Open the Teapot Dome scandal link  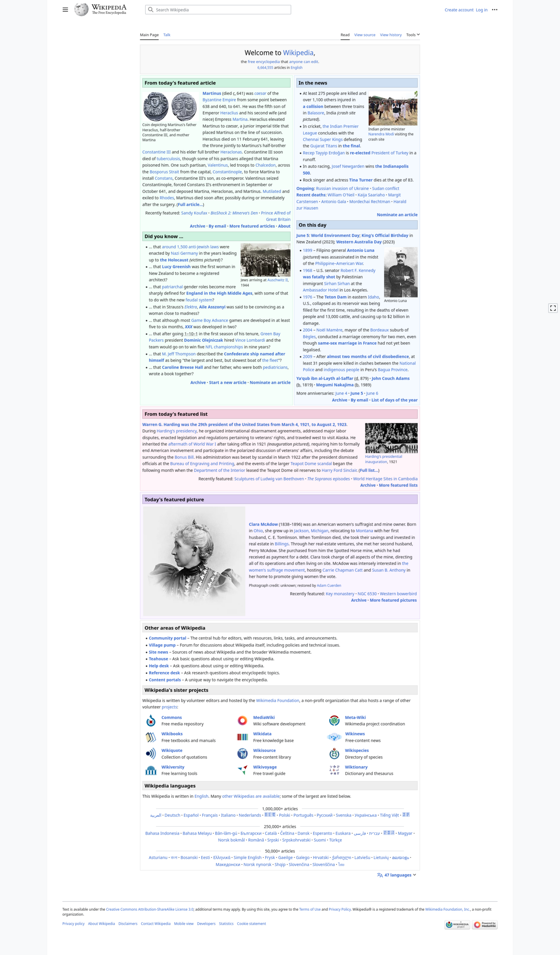pyautogui.click(x=311, y=463)
